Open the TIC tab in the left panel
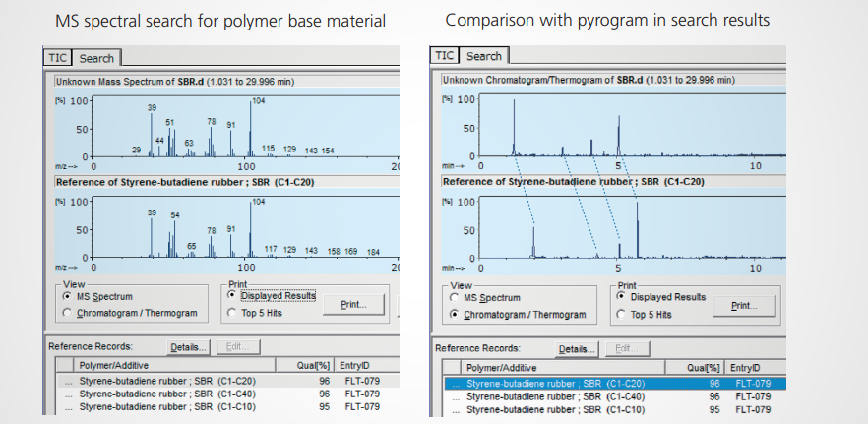Screen dimensions: 868x424 [x=57, y=58]
